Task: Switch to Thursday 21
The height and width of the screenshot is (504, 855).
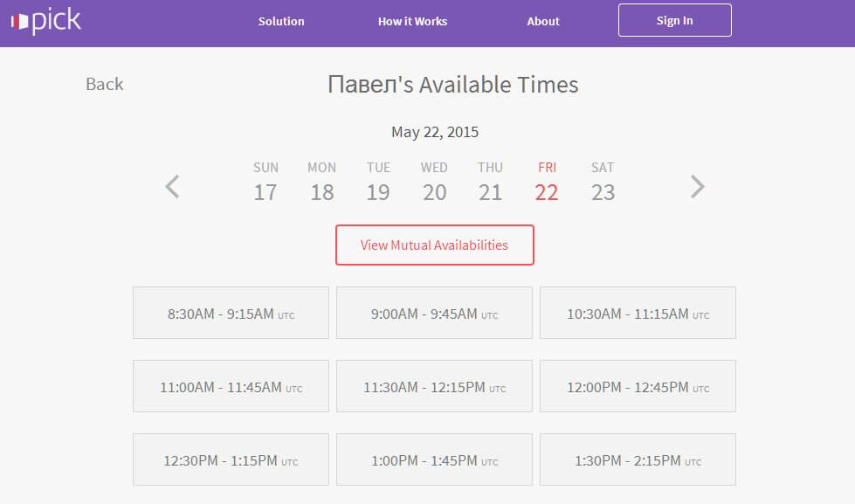Action: point(490,182)
